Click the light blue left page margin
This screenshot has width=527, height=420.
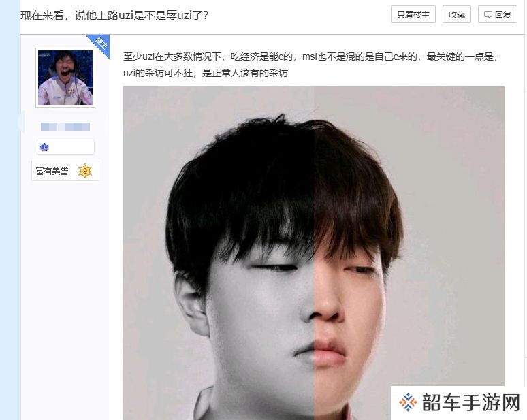point(10,210)
